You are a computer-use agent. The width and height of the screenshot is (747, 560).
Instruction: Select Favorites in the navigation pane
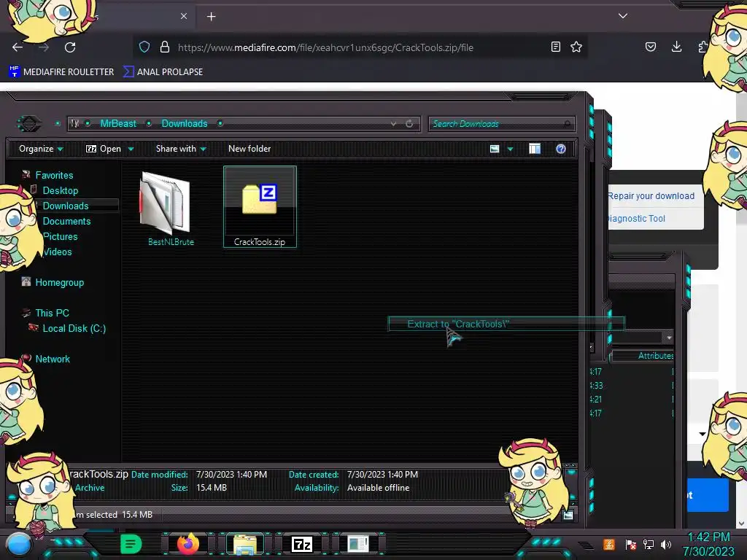pyautogui.click(x=54, y=175)
